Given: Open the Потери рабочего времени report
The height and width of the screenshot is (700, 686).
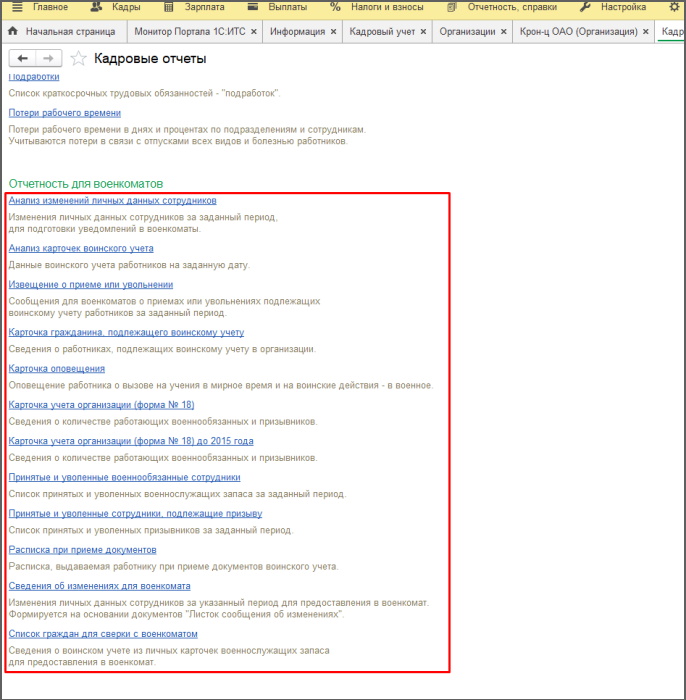Looking at the screenshot, I should (x=65, y=113).
